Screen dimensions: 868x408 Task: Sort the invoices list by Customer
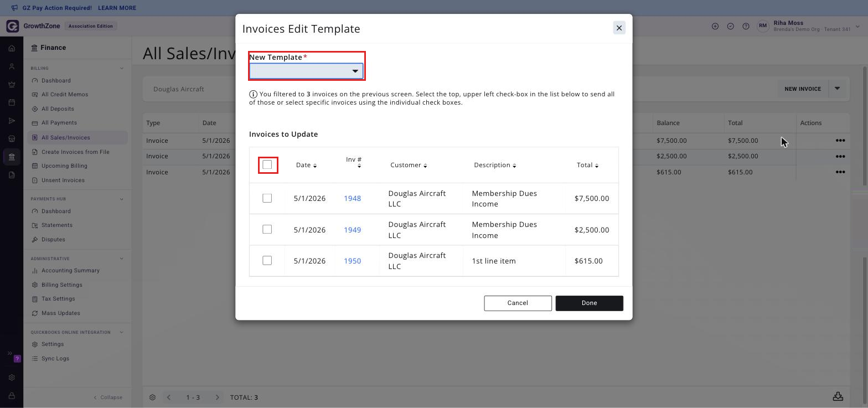[x=409, y=165]
